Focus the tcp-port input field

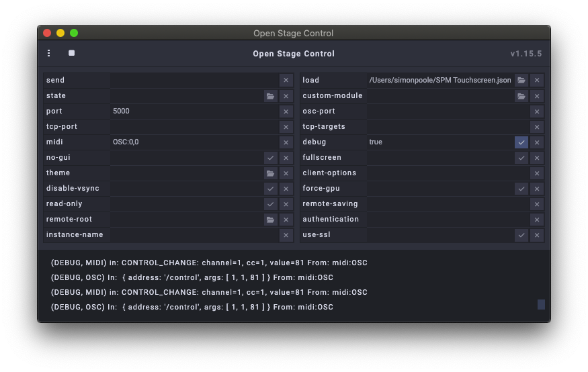(x=194, y=127)
